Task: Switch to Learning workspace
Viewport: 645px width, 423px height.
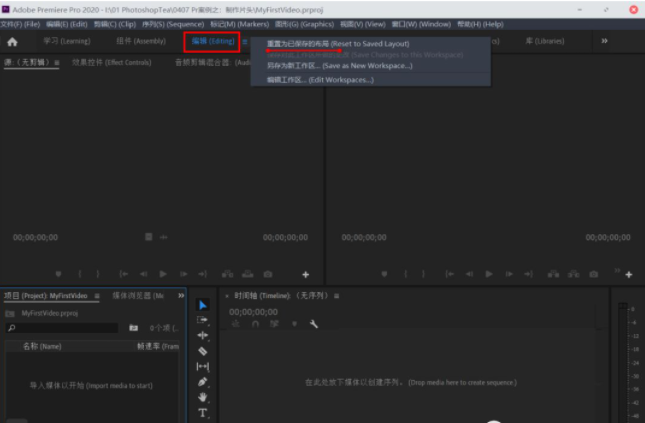Action: tap(67, 41)
